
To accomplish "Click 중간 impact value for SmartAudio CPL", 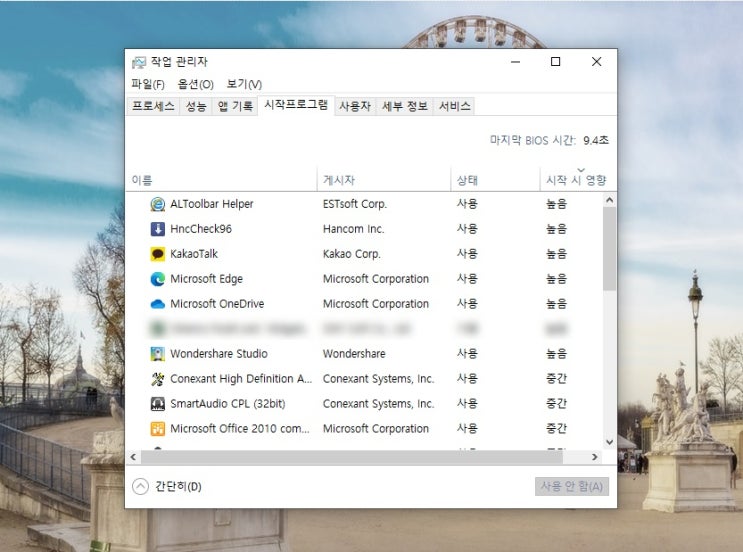I will [556, 404].
